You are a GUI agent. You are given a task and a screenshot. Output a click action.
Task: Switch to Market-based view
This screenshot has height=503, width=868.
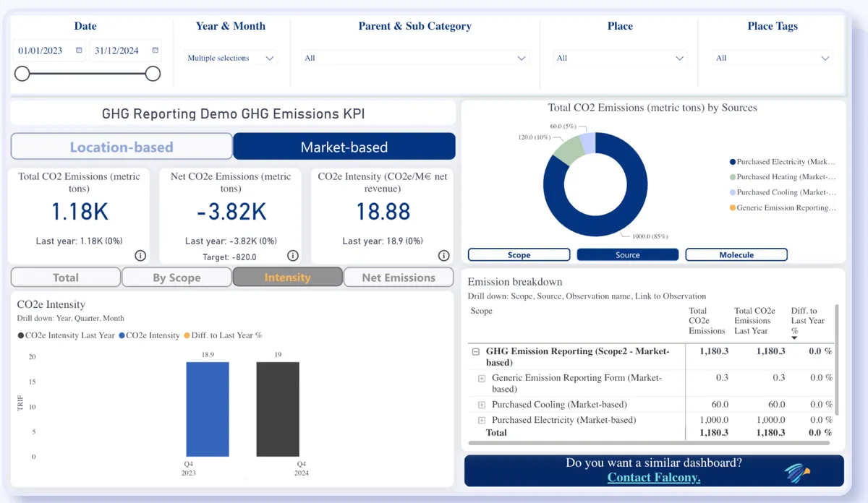click(344, 147)
